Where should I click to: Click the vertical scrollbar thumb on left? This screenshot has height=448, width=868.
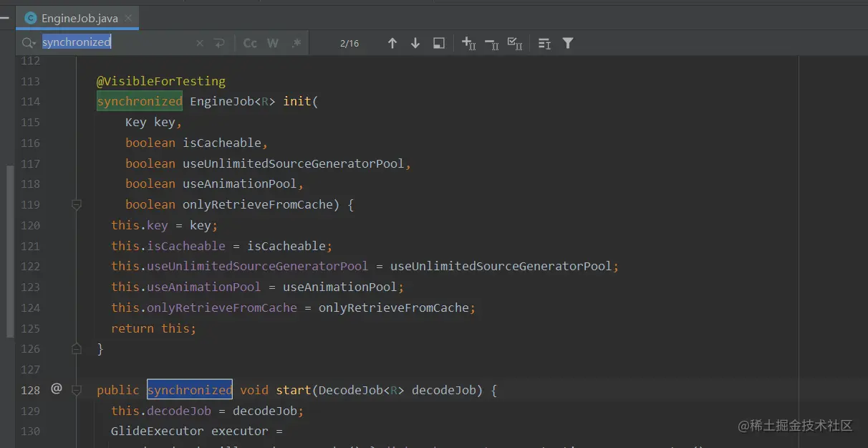10,251
